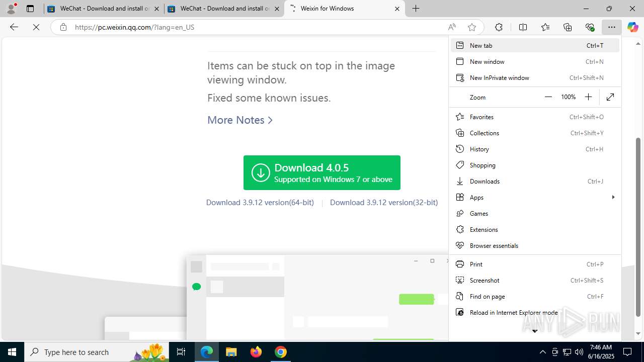Screen dimensions: 644x362
Task: Switch to first WeChat Download tab
Action: pos(104,9)
